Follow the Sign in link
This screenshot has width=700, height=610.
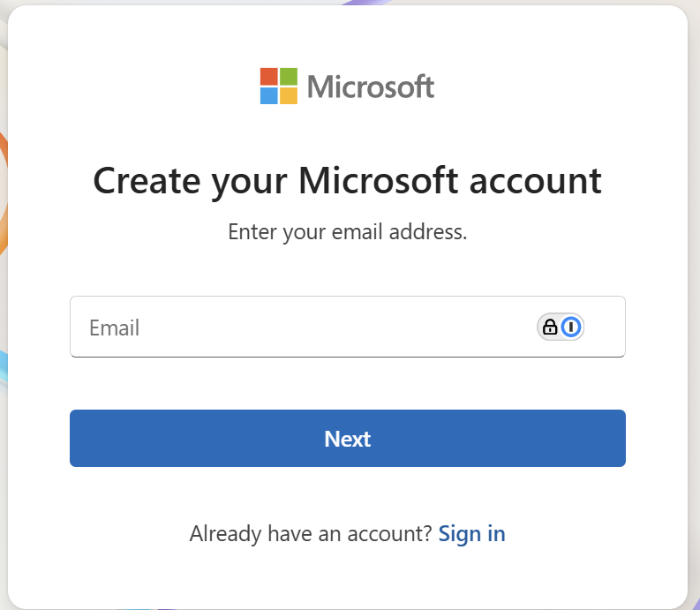click(x=471, y=533)
